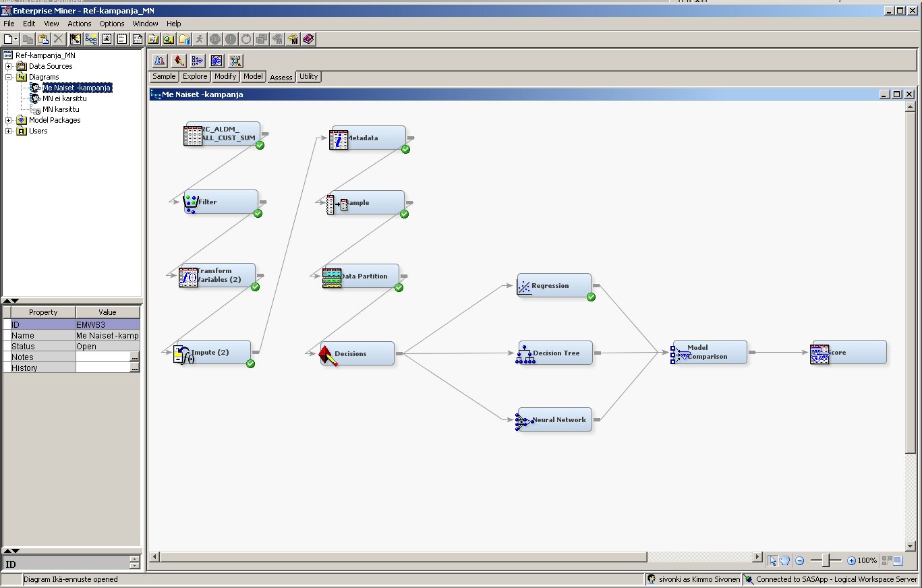Select the Score node in diagram
Screen dimensions: 922x588
(x=848, y=352)
